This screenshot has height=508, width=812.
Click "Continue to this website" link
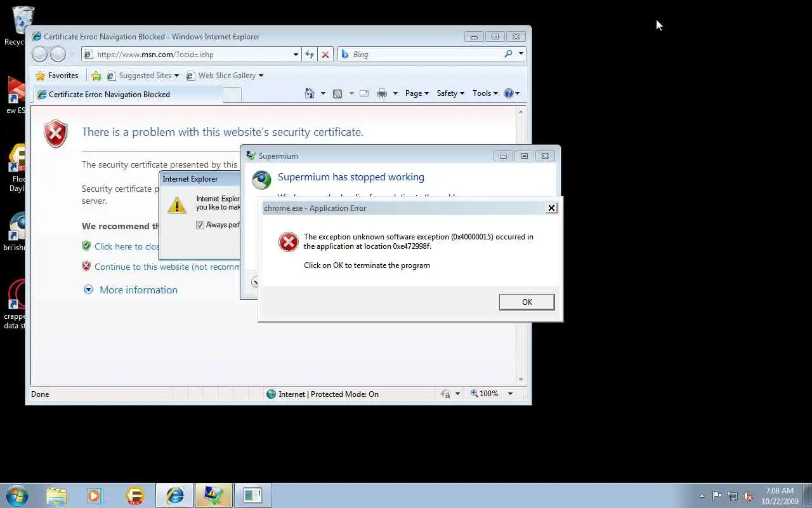click(x=167, y=267)
